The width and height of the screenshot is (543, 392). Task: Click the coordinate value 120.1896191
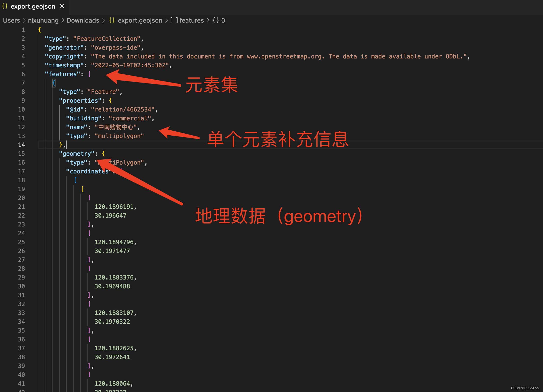pos(114,207)
